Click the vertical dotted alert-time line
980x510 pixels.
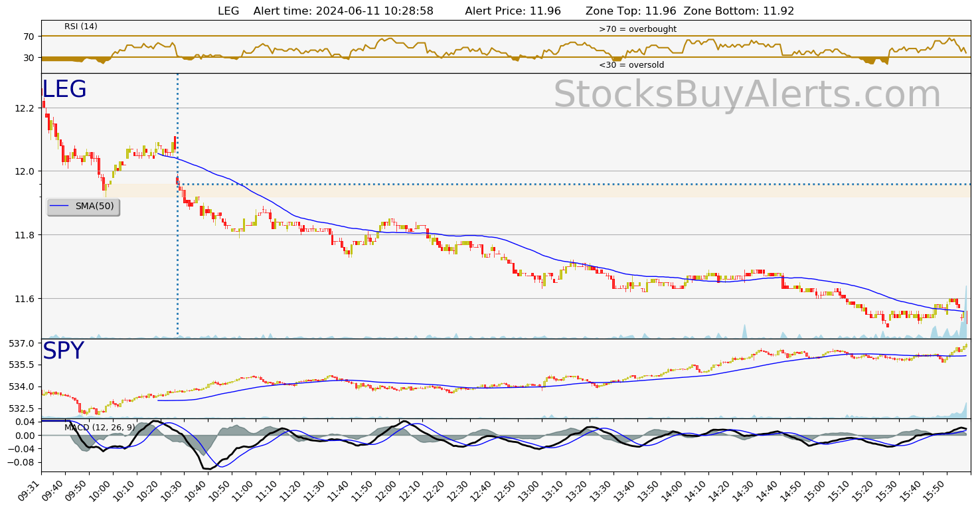[177, 206]
